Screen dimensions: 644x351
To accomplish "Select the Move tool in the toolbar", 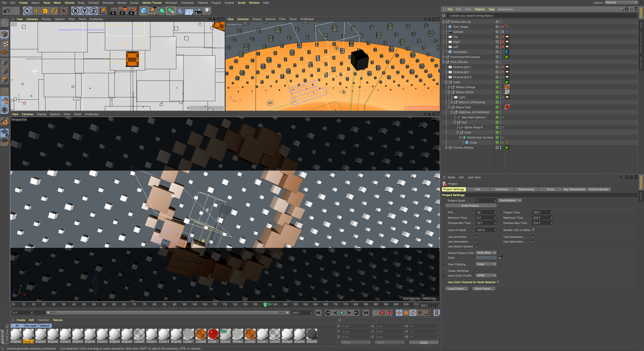I will pos(36,11).
